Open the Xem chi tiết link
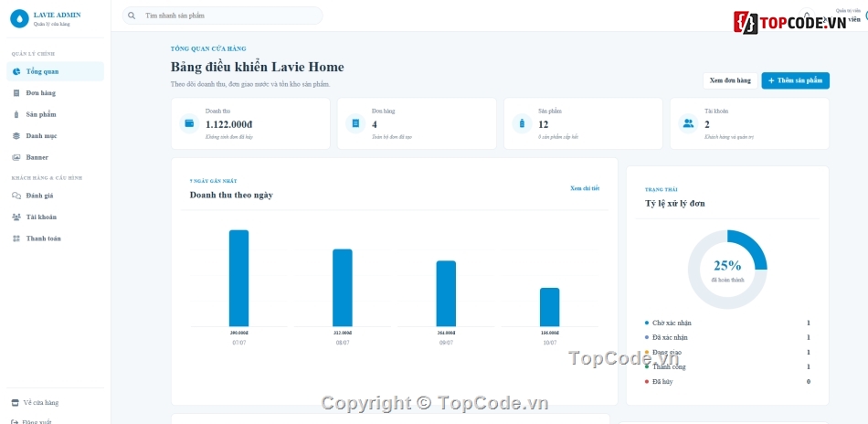This screenshot has width=868, height=424. (585, 188)
